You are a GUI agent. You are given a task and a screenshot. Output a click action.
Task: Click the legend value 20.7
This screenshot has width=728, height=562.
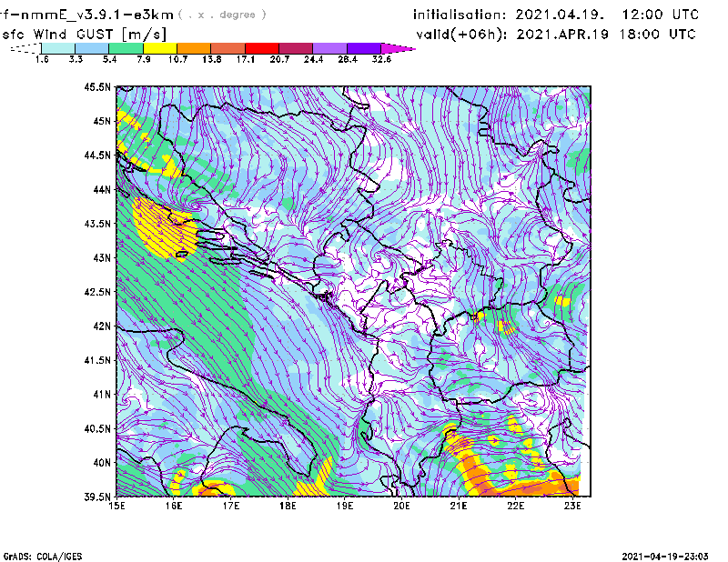point(279,59)
